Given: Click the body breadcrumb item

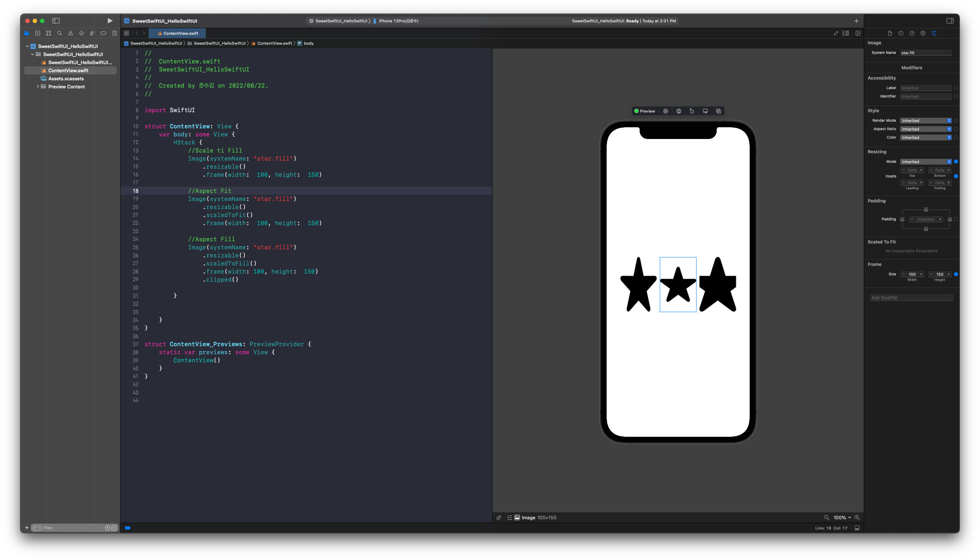Looking at the screenshot, I should tap(308, 44).
